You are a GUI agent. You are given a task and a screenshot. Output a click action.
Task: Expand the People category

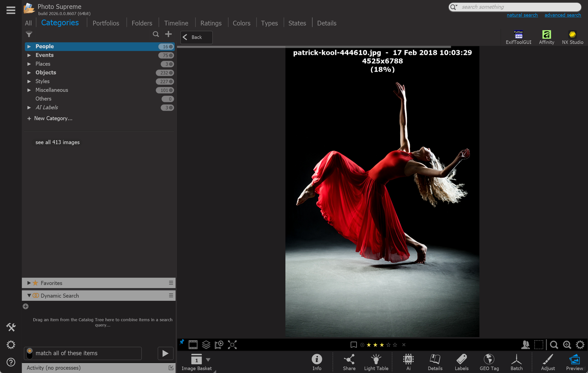click(29, 46)
